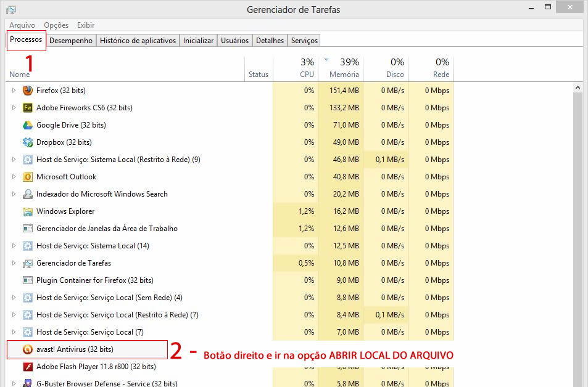Open the Inicializar tab
Screen dimensions: 588x387
198,41
